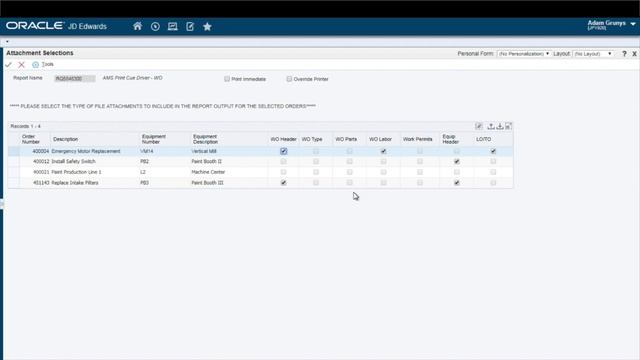Open the Personal Form dropdown
The image size is (640, 360).
(524, 54)
